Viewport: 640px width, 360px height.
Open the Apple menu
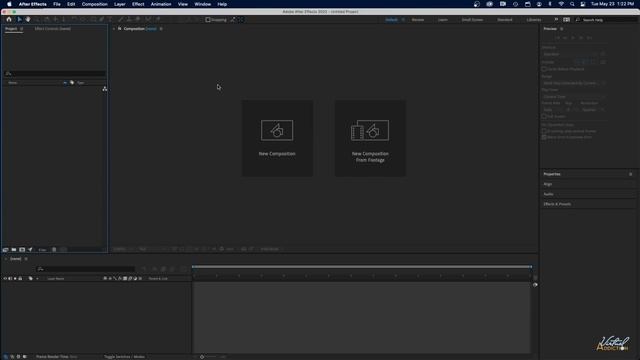click(x=9, y=4)
